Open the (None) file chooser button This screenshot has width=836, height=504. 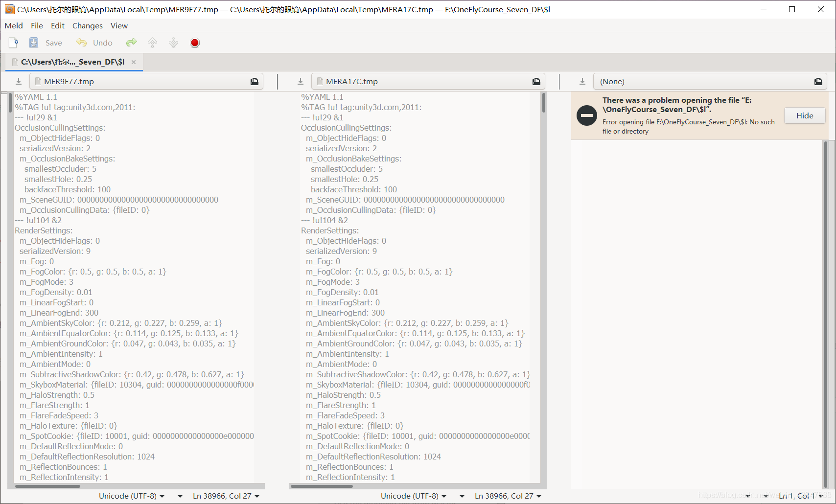click(x=710, y=82)
